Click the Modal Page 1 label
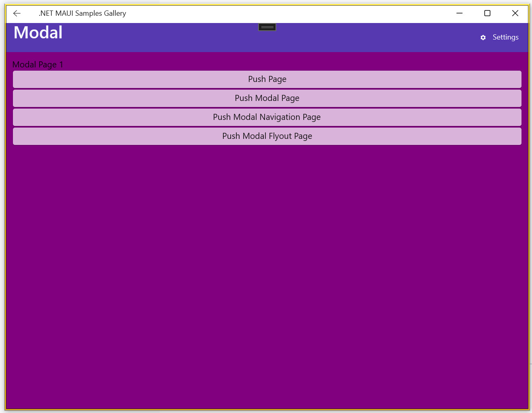Image resolution: width=532 pixels, height=413 pixels. click(38, 65)
